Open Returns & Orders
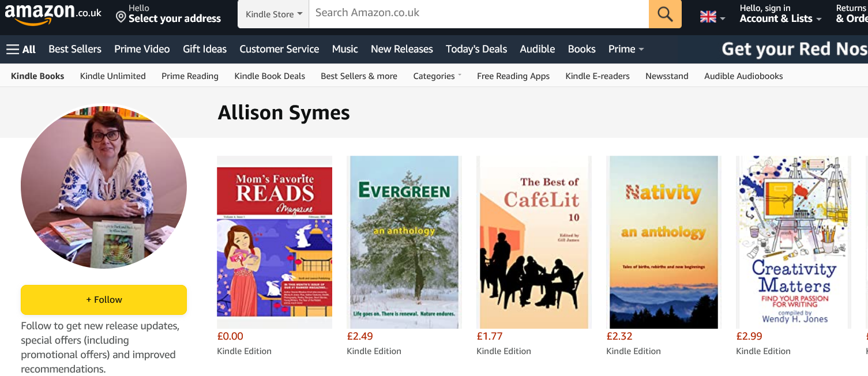The image size is (868, 376). (x=852, y=14)
